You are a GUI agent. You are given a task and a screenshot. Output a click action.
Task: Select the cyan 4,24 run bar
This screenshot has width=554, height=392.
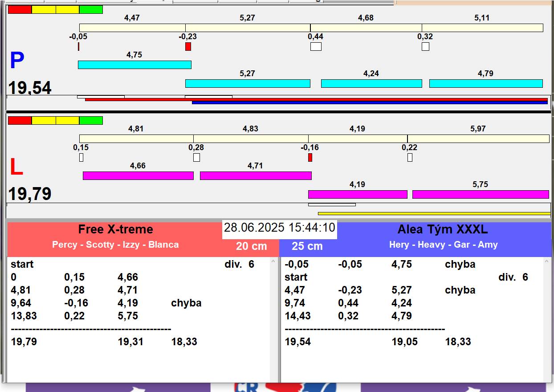[x=371, y=83]
